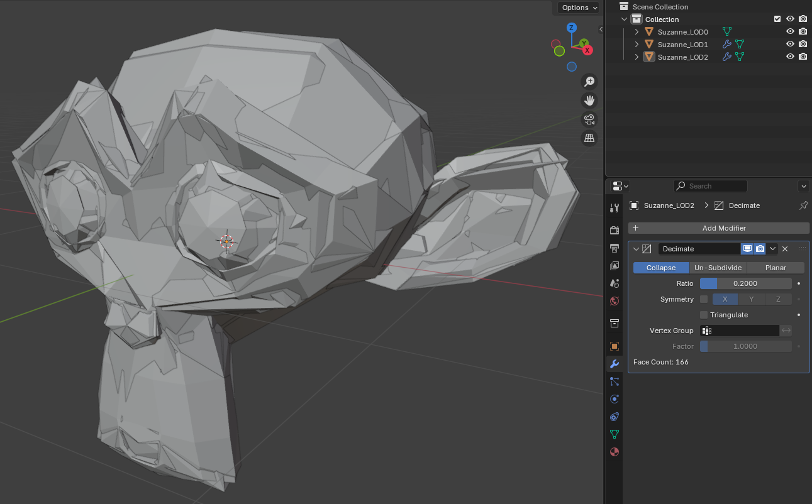812x504 pixels.
Task: Click the Factor slider at 1.0000
Action: (746, 346)
